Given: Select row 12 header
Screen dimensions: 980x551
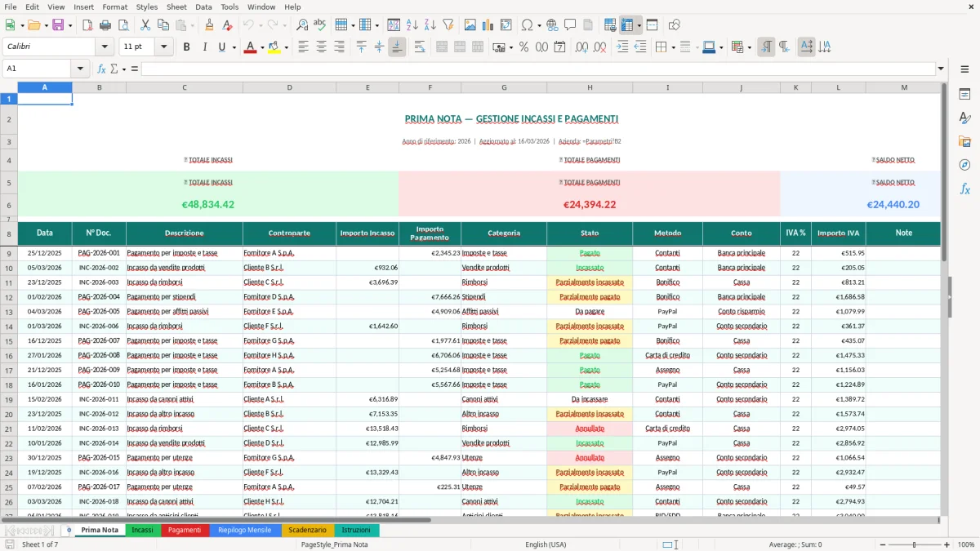Looking at the screenshot, I should point(9,297).
